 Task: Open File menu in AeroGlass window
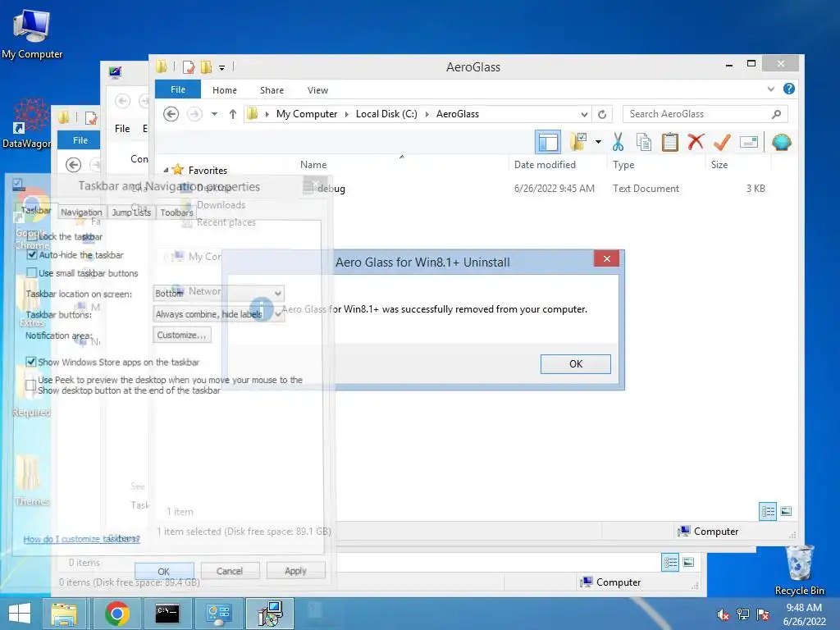coord(178,89)
